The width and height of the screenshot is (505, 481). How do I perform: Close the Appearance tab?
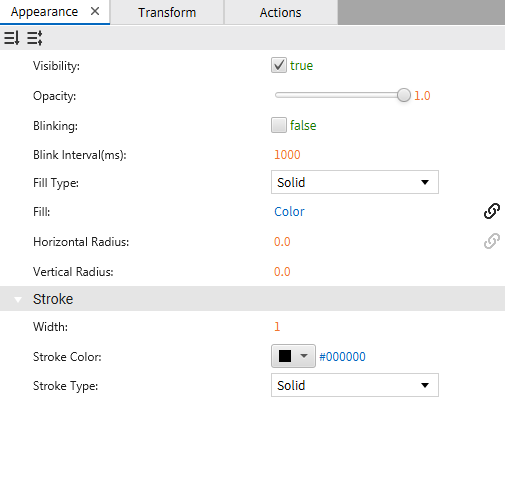tap(95, 11)
